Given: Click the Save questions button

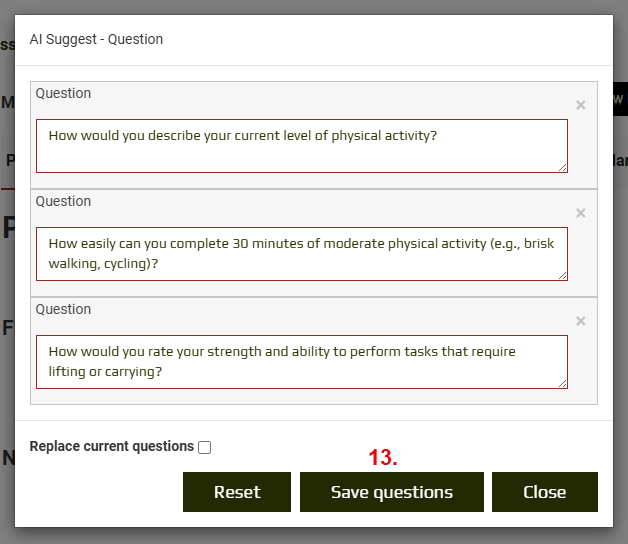Looking at the screenshot, I should tap(391, 492).
